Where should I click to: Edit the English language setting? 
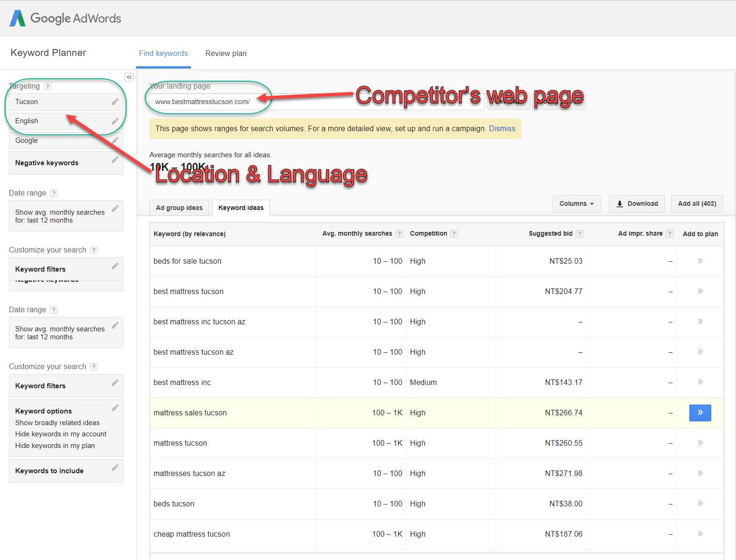(x=115, y=121)
